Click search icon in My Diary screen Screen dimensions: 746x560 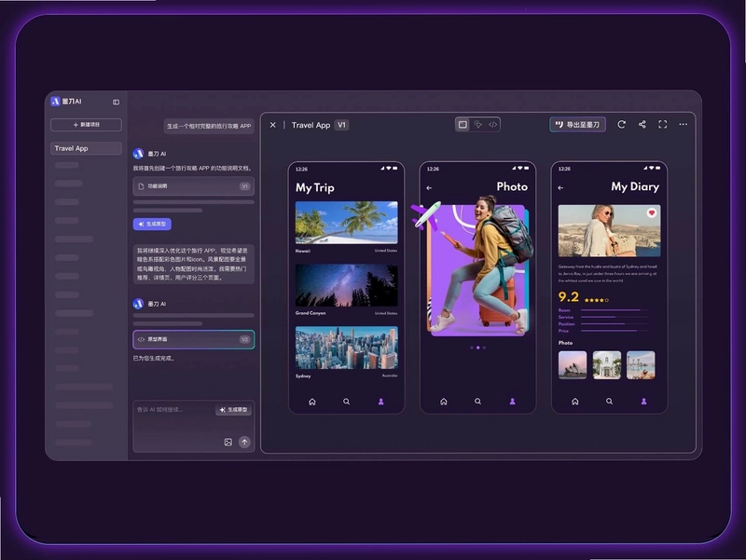tap(609, 402)
